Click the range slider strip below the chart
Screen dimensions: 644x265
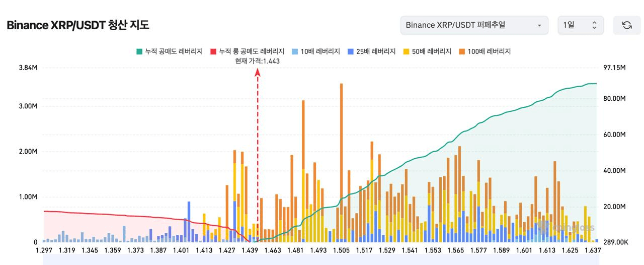click(x=319, y=259)
